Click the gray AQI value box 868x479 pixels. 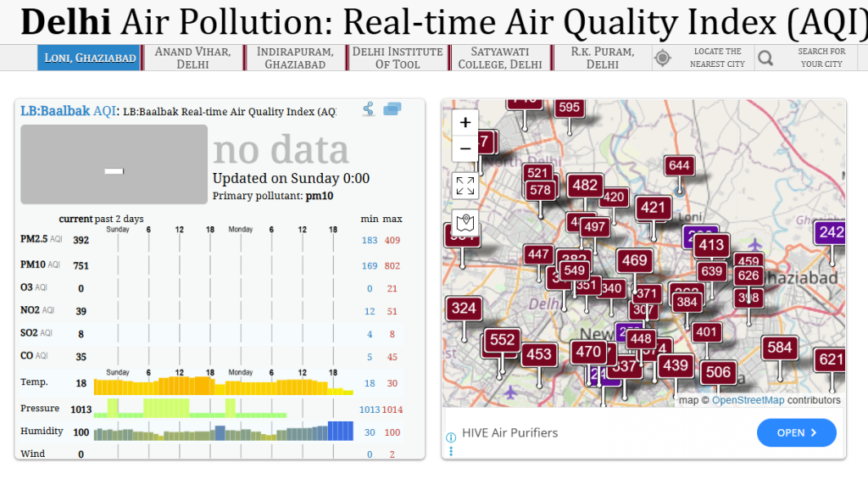pos(114,164)
